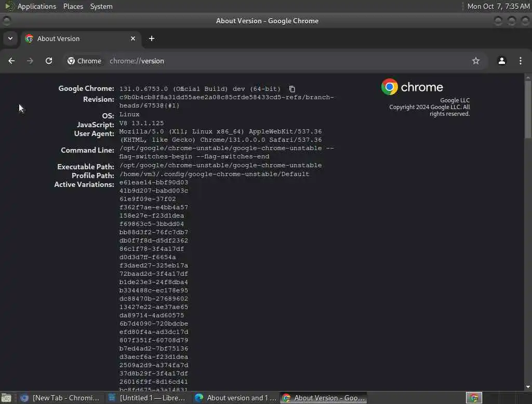The width and height of the screenshot is (532, 404).
Task: Click variation efd80f4a-ad3dc17d
Action: 154,332
